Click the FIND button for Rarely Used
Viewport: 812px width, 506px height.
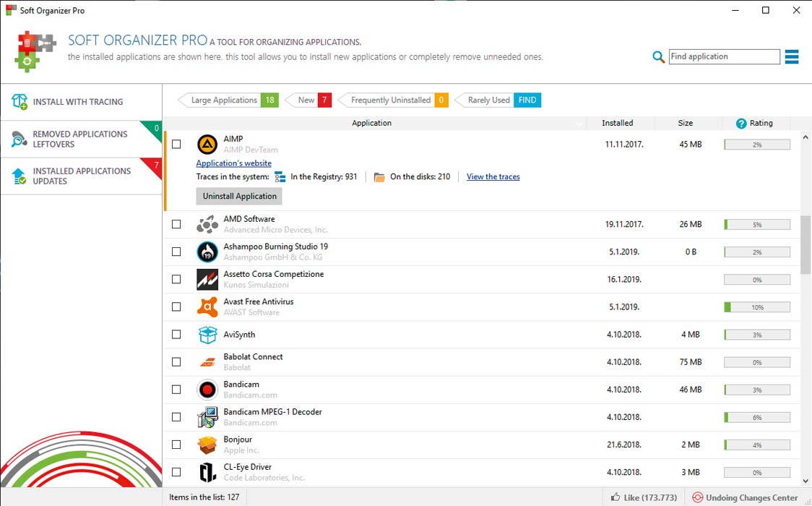click(x=527, y=100)
